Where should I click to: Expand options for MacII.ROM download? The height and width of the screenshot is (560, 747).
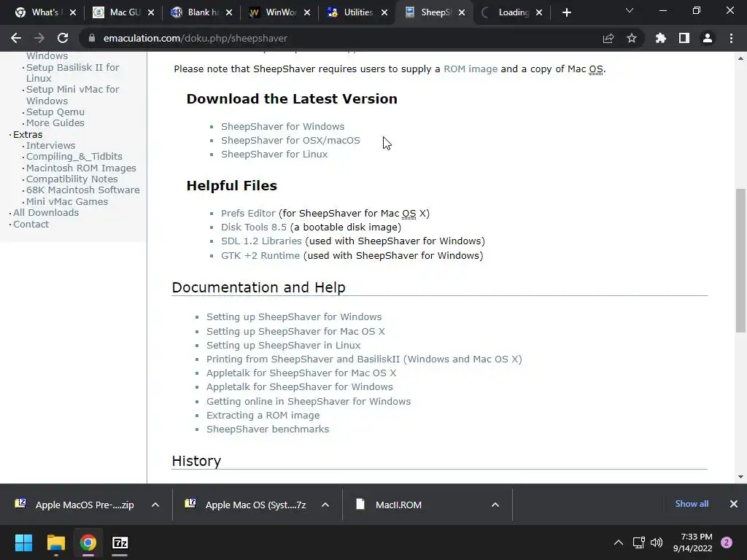[x=495, y=505]
